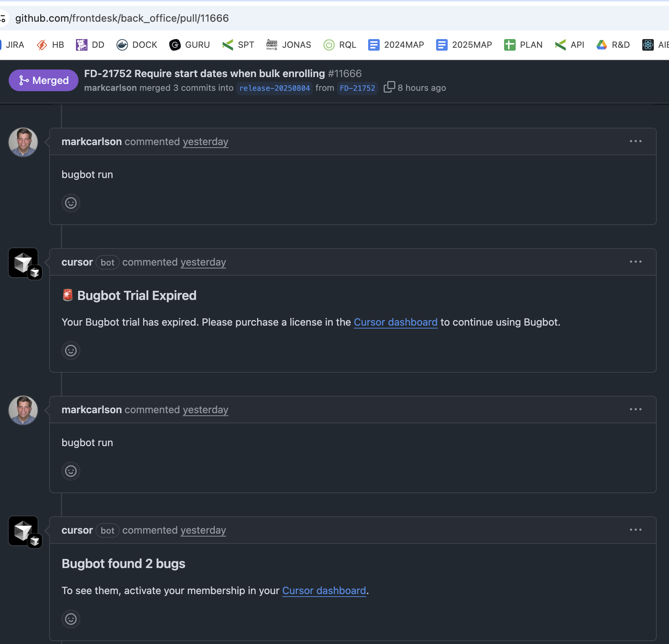Add reaction to Bugbot found 2 bugs comment
The width and height of the screenshot is (669, 644).
[71, 619]
